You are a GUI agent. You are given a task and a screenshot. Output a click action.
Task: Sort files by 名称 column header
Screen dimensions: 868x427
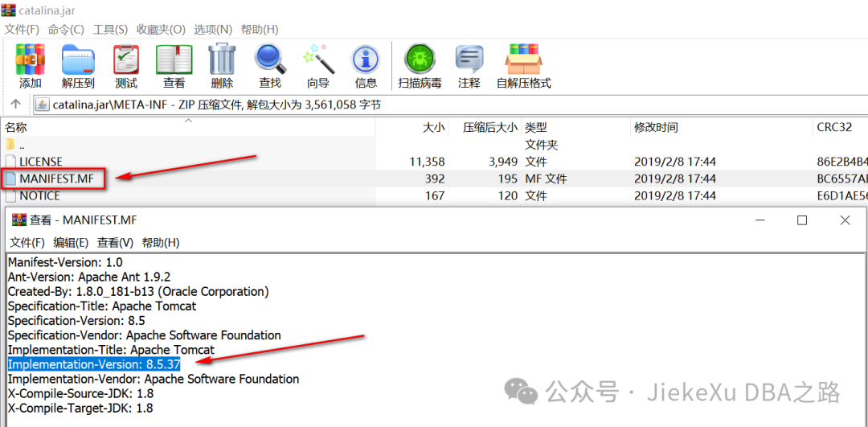16,127
